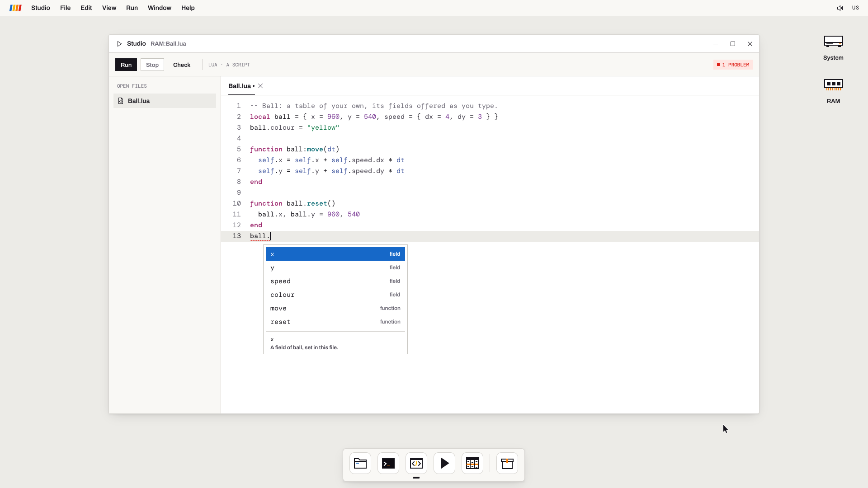Click the Check button
Viewport: 868px width, 488px height.
tap(182, 65)
